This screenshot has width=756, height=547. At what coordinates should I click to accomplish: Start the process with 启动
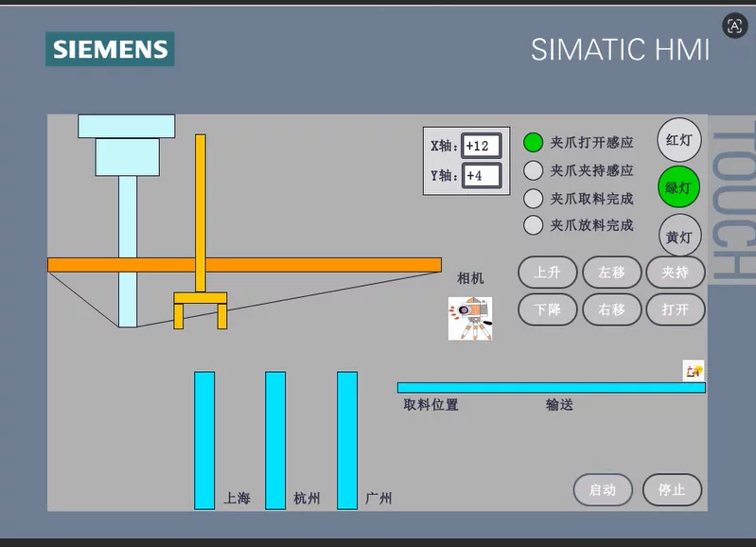603,489
